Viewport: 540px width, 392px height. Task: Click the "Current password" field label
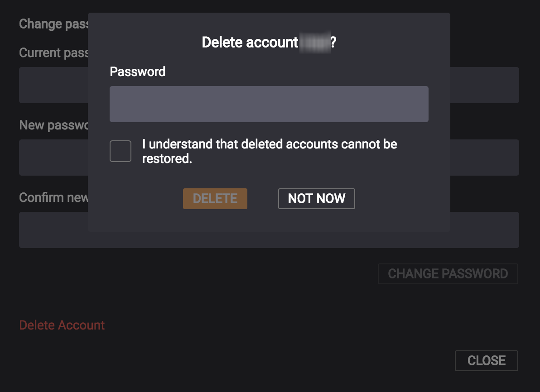53,53
